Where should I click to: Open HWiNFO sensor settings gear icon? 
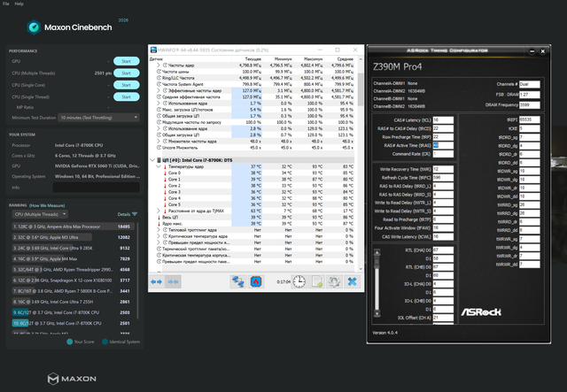click(x=334, y=281)
